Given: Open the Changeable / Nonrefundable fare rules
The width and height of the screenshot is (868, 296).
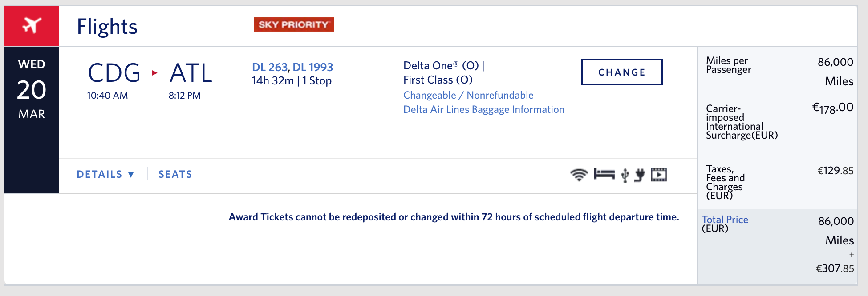Looking at the screenshot, I should [468, 95].
